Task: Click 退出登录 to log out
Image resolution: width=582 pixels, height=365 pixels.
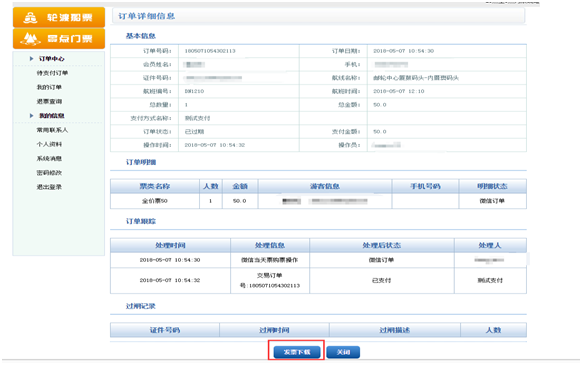Action: tap(49, 187)
